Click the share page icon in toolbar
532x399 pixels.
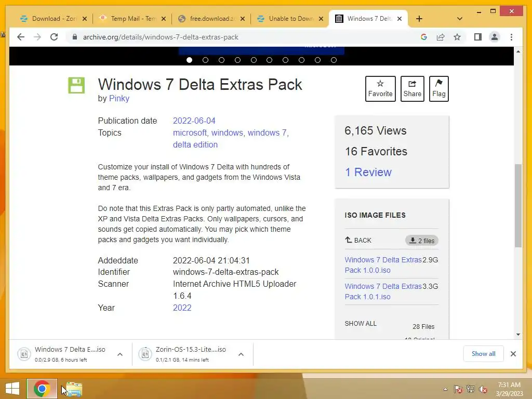(441, 37)
